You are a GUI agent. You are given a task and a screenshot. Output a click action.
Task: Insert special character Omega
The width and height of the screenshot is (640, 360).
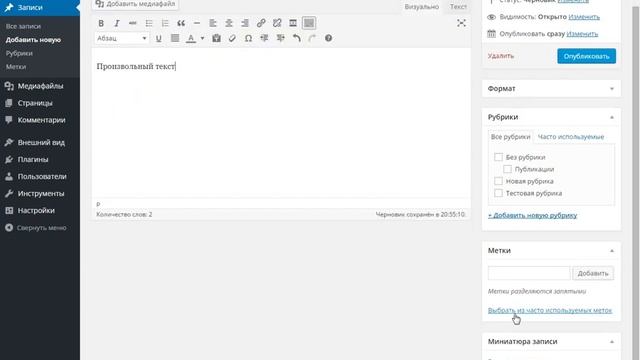[x=248, y=38]
